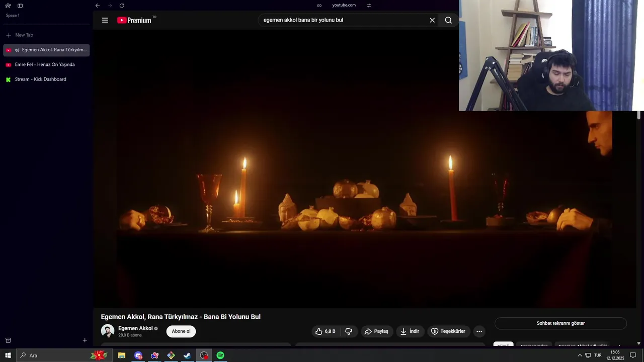
Task: Open site controls icon next to youtube.com
Action: [x=369, y=6]
